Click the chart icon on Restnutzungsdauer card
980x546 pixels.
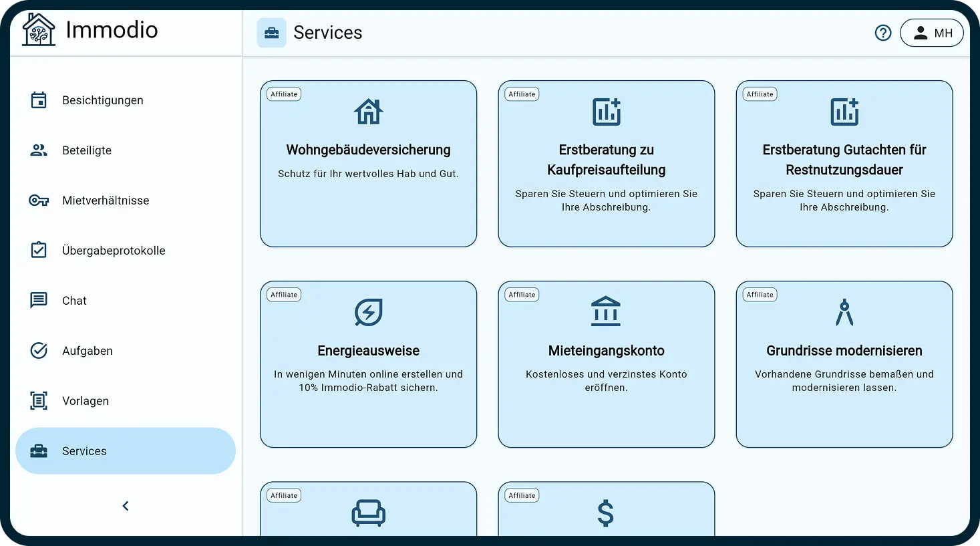pos(844,112)
